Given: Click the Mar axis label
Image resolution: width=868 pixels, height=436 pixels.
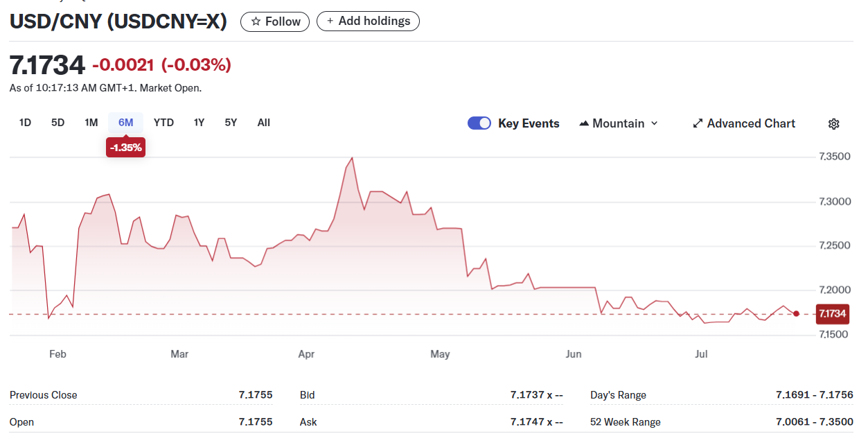Looking at the screenshot, I should point(179,354).
